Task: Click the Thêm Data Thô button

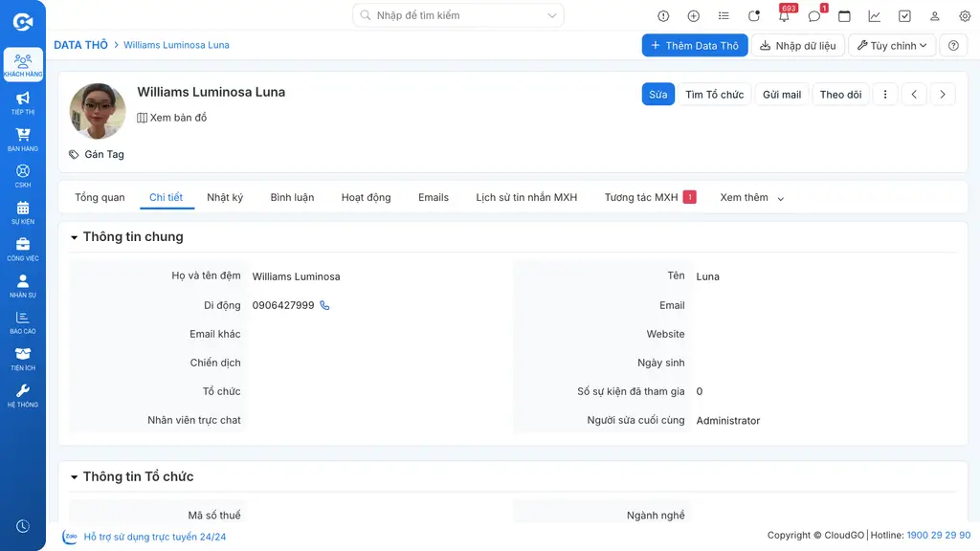Action: [x=695, y=45]
